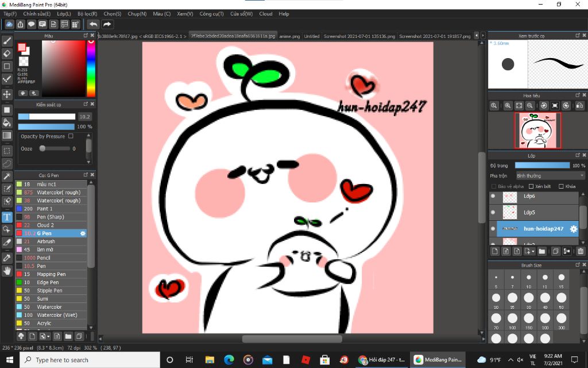Click the Windows taskbar search box
The width and height of the screenshot is (588, 368).
(x=90, y=360)
